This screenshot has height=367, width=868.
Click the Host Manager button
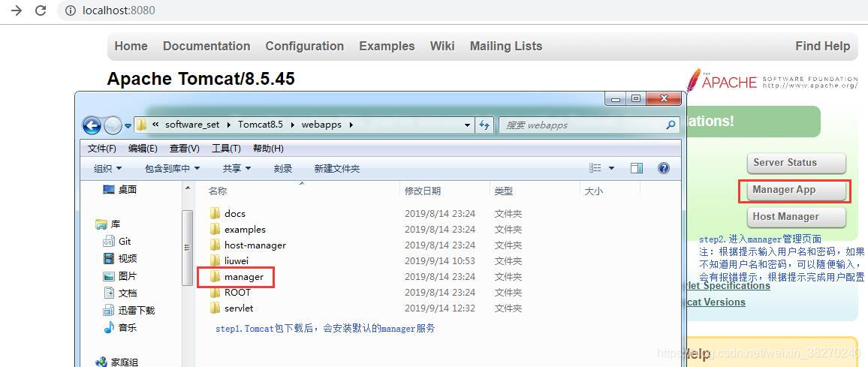(x=796, y=217)
